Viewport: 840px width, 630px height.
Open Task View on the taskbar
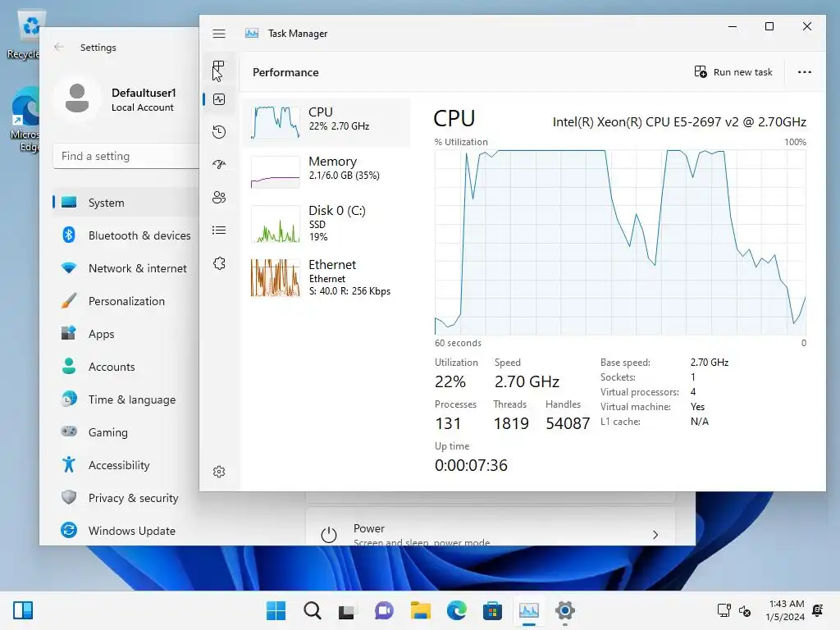coord(347,610)
